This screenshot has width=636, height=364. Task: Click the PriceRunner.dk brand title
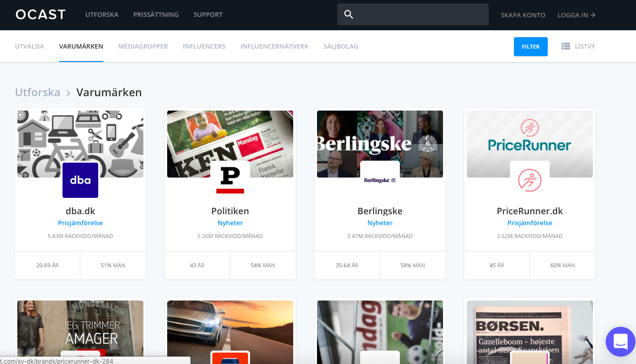[530, 211]
